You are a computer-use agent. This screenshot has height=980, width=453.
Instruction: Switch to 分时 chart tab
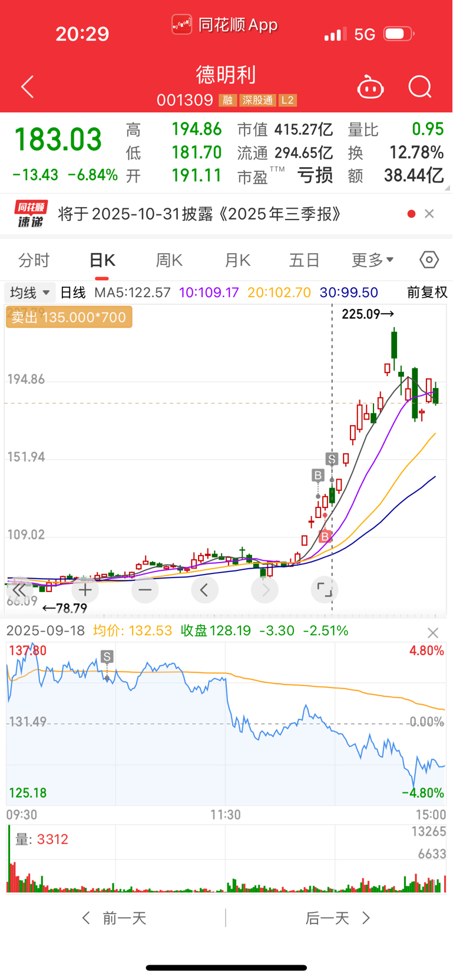click(34, 260)
